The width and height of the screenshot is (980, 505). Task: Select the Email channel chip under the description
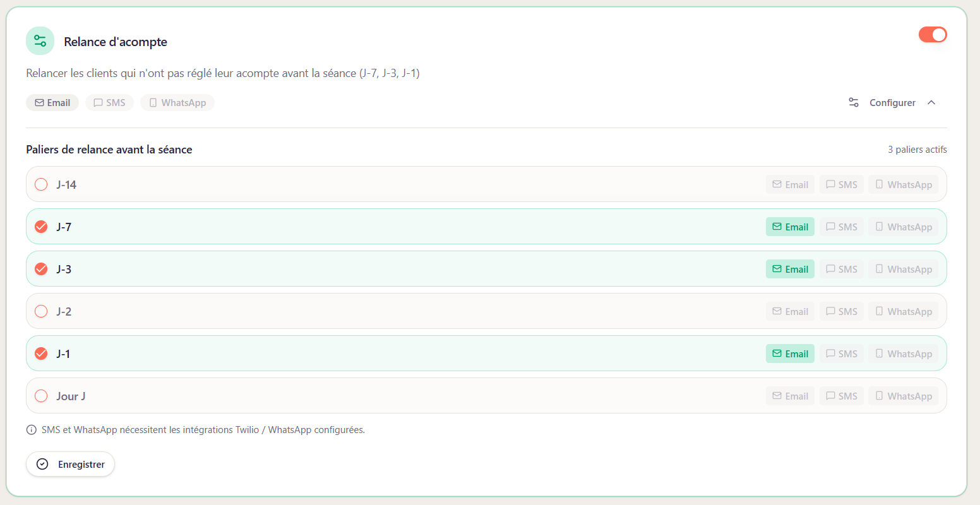52,102
